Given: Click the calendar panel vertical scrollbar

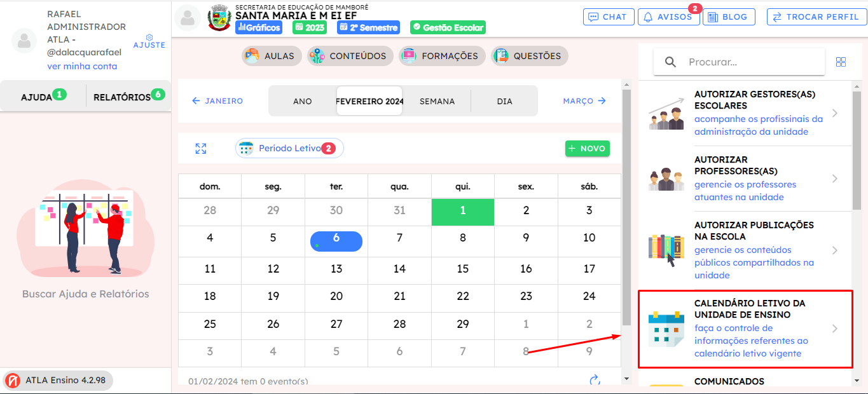Looking at the screenshot, I should 626,208.
